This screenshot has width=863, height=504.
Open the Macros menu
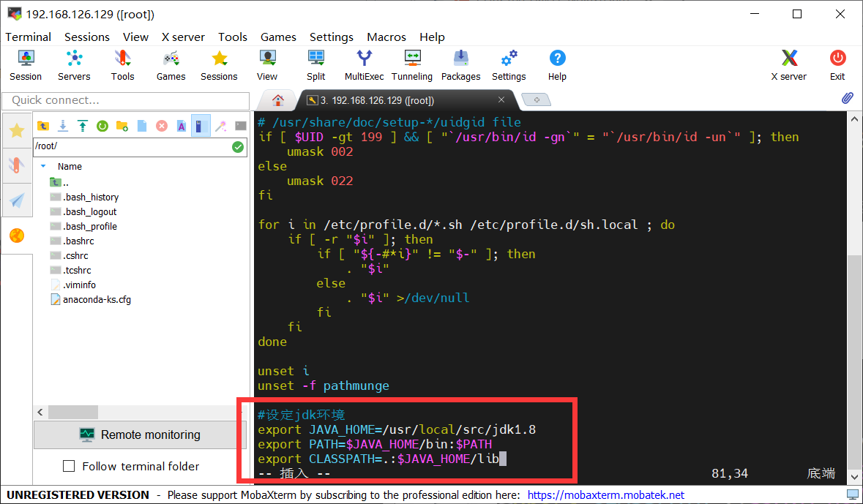coord(386,37)
